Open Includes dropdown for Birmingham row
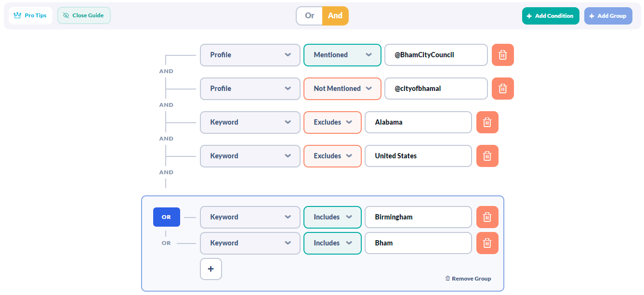The width and height of the screenshot is (644, 295). pos(332,217)
